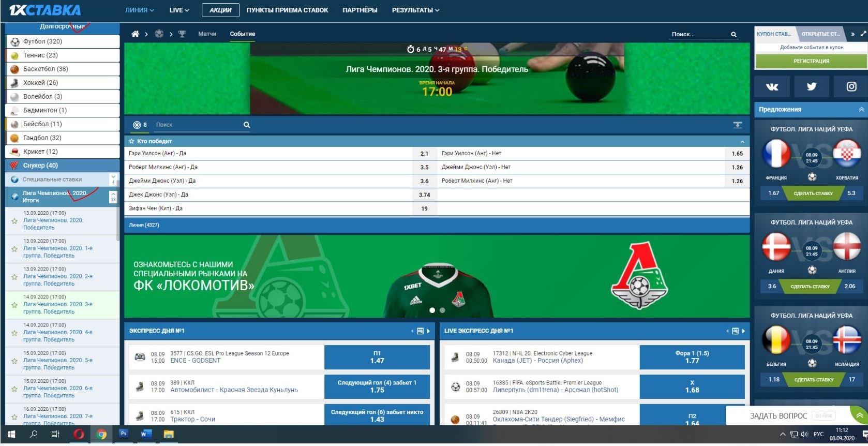Open the ОТКРЫТЫЕ СТАВКИ coupon tab

click(x=820, y=34)
